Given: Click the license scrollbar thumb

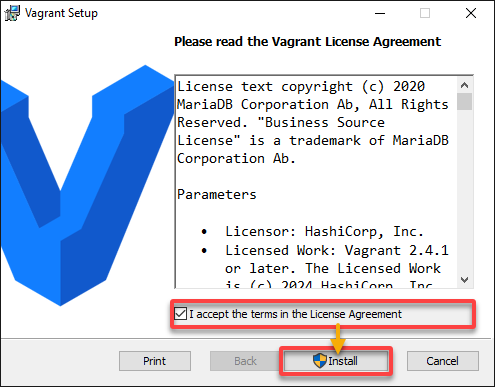Looking at the screenshot, I should coord(464,101).
